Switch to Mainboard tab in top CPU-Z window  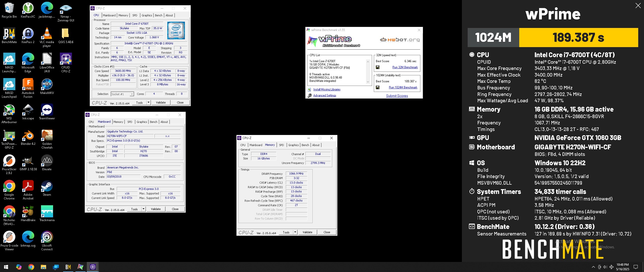109,15
